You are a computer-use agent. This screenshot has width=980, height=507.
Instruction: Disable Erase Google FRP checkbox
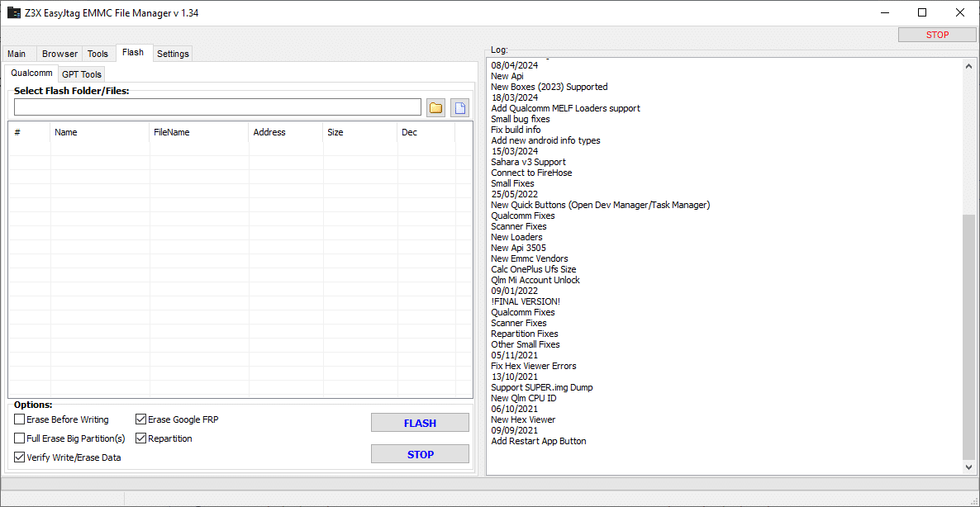(141, 419)
